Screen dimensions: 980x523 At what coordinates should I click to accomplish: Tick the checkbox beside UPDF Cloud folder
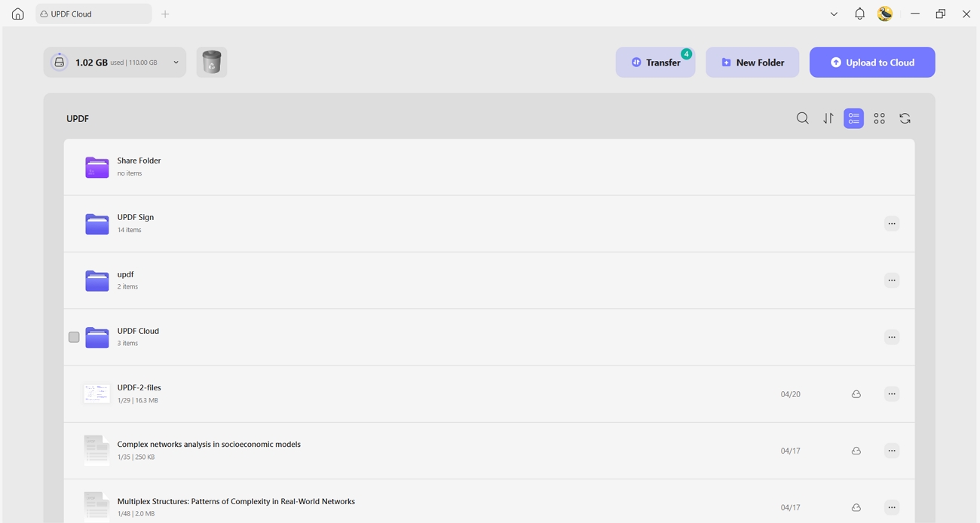(74, 337)
